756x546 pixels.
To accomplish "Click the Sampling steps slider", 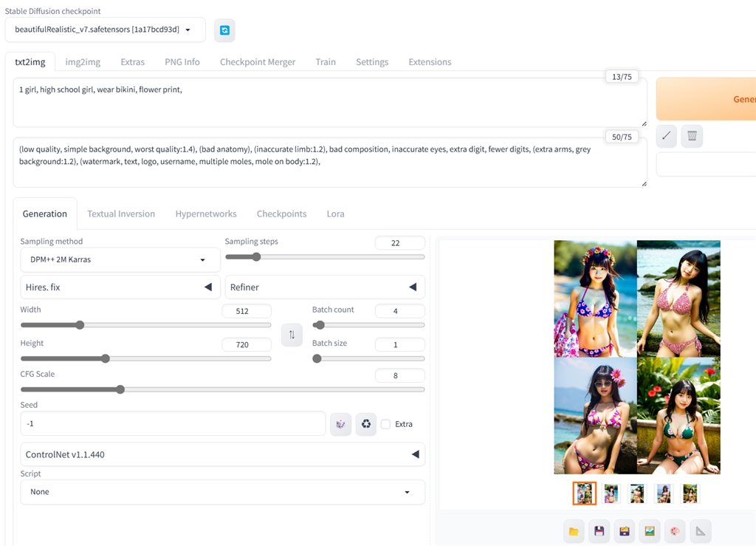I will (325, 257).
